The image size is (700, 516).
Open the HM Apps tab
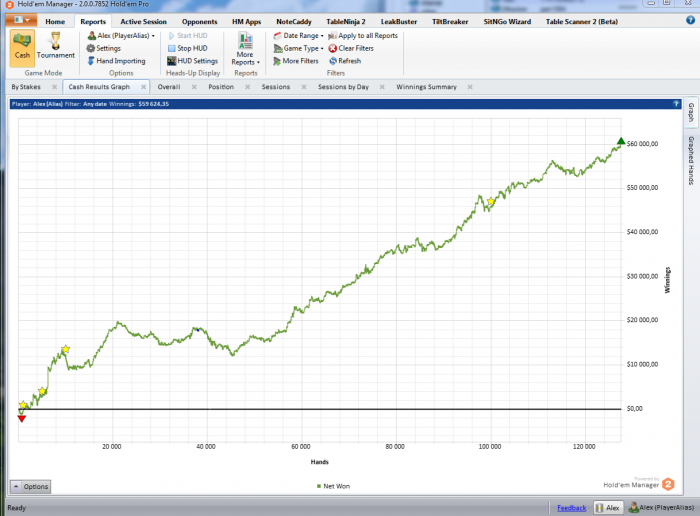coord(246,21)
